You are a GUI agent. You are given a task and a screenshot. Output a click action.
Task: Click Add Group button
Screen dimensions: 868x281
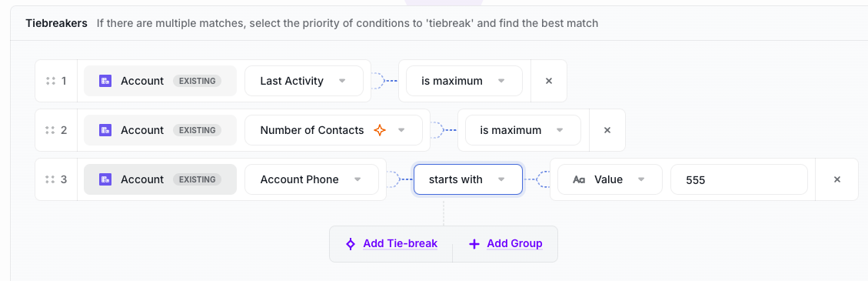pyautogui.click(x=505, y=244)
